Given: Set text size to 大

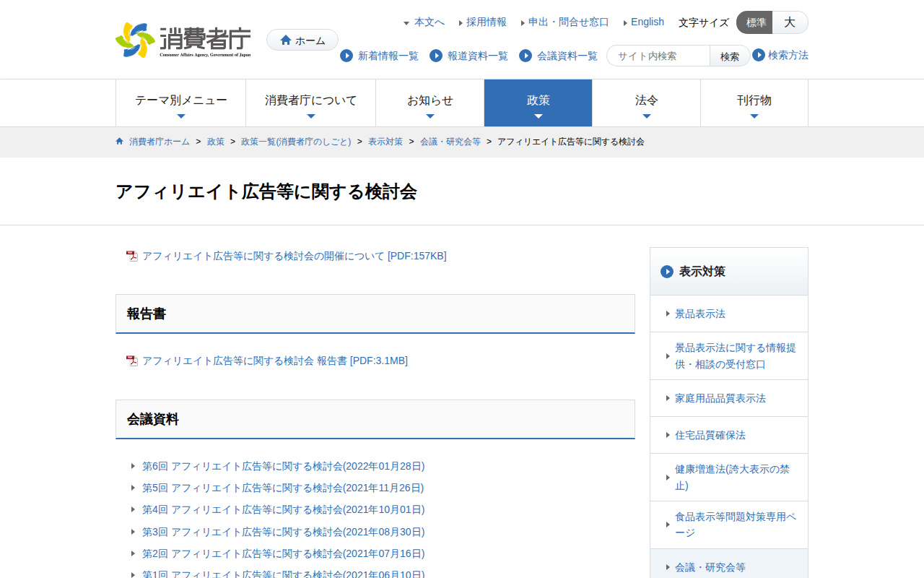Looking at the screenshot, I should point(790,22).
